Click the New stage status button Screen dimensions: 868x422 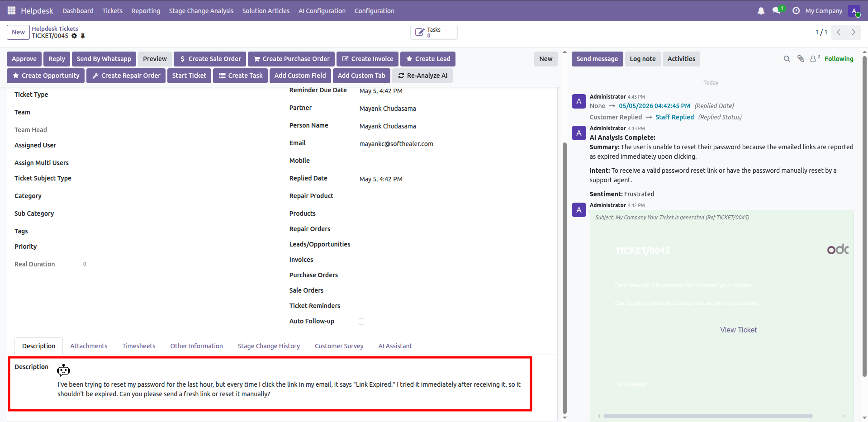point(545,59)
